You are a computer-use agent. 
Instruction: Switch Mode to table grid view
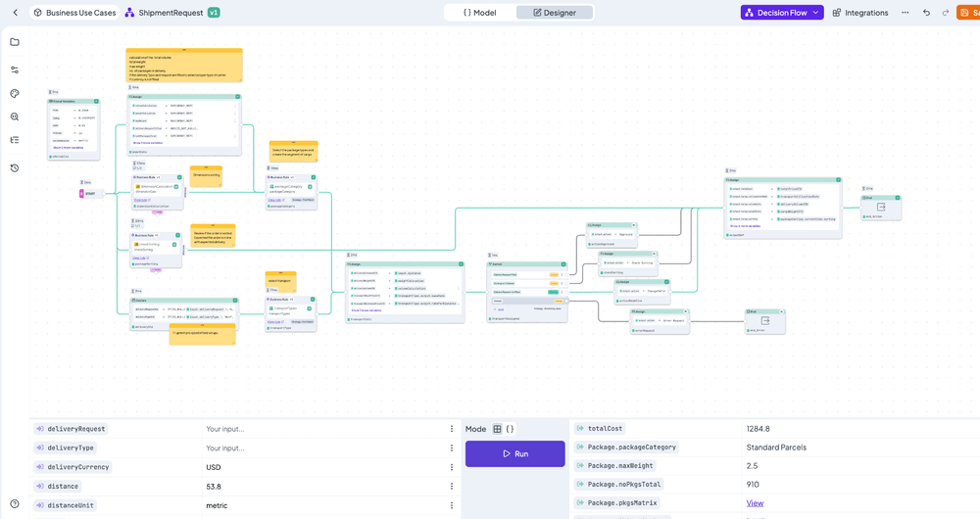[x=497, y=429]
